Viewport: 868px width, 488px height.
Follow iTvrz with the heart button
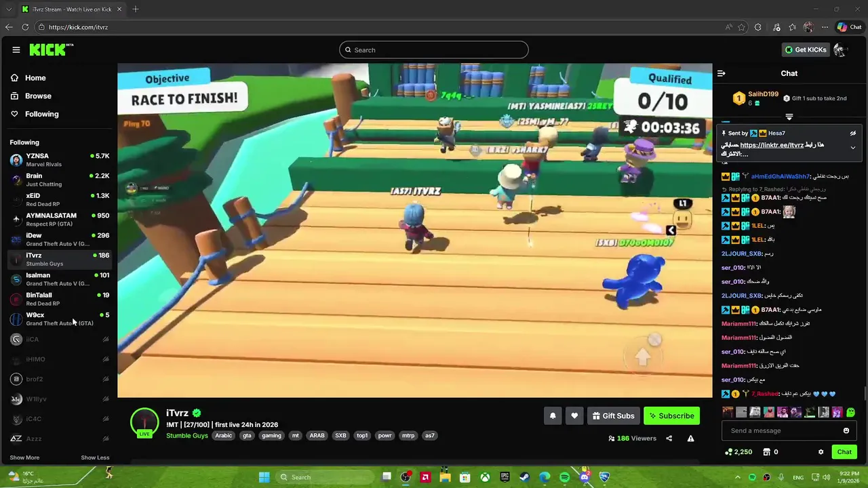click(x=574, y=415)
